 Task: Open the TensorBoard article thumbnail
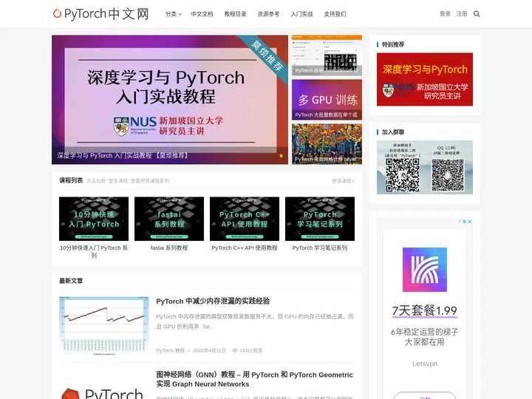click(327, 55)
